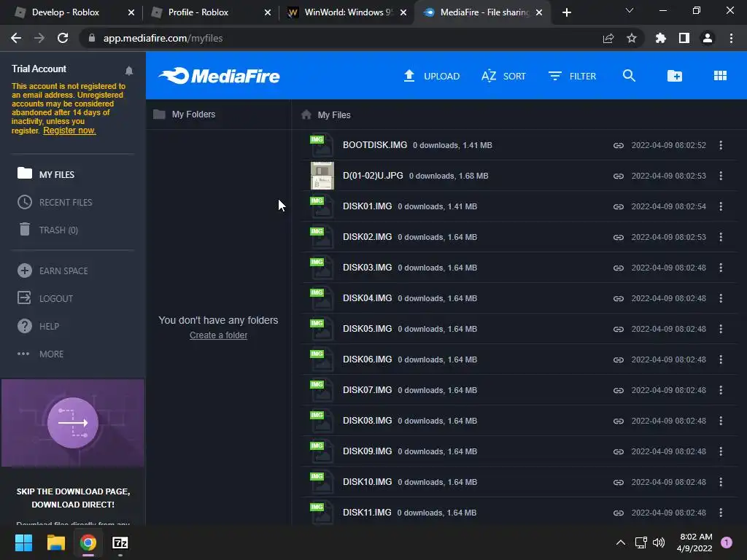Image resolution: width=747 pixels, height=560 pixels.
Task: Select EARN SPACE in sidebar
Action: (x=53, y=271)
